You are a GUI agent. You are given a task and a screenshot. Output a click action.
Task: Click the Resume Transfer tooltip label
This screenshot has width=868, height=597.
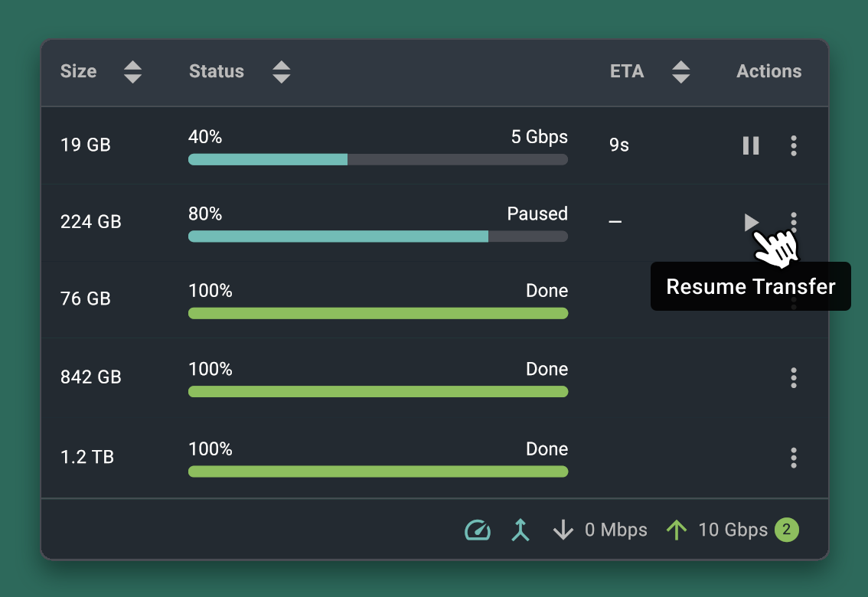[750, 286]
